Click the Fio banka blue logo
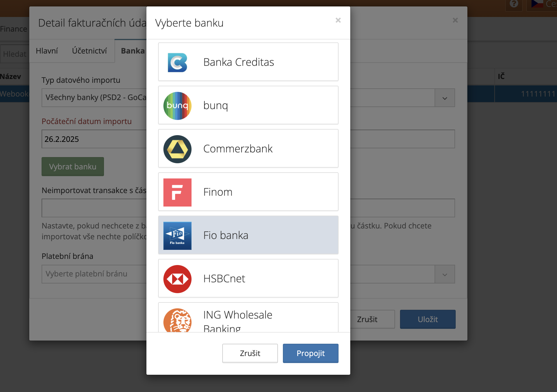The width and height of the screenshot is (557, 392). click(x=177, y=235)
